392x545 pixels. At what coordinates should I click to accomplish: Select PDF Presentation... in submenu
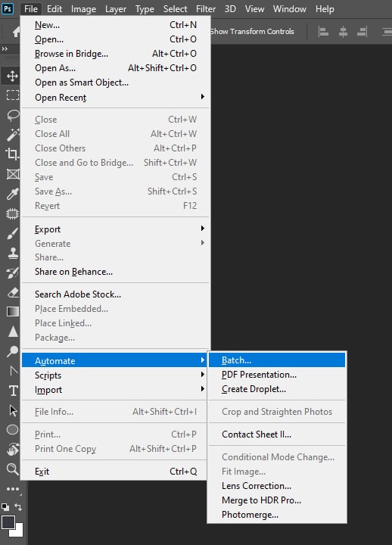(277, 375)
